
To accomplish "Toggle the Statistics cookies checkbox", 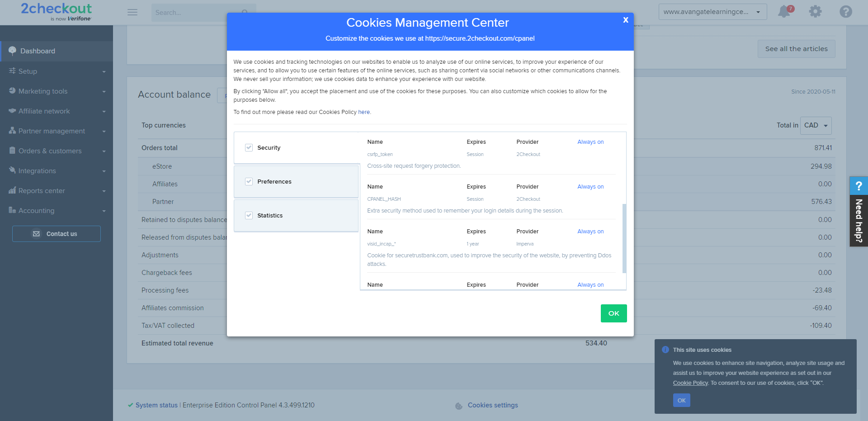I will pyautogui.click(x=249, y=215).
